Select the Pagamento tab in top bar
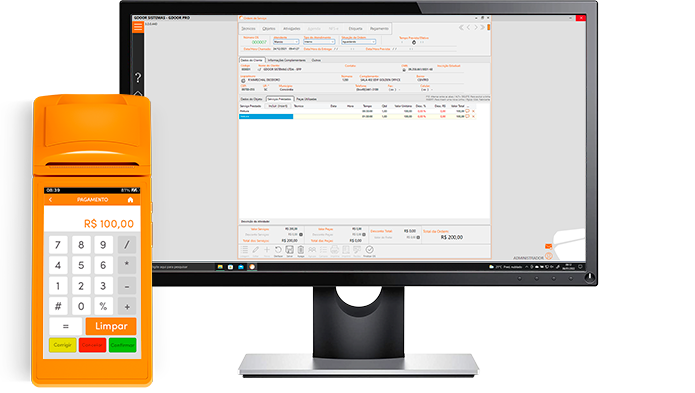The height and width of the screenshot is (393, 695). (379, 29)
